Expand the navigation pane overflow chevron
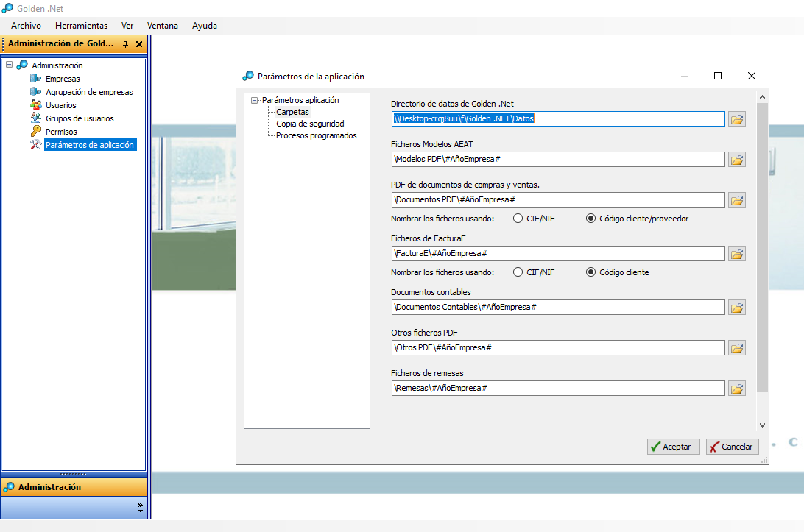This screenshot has height=532, width=804. (x=140, y=507)
